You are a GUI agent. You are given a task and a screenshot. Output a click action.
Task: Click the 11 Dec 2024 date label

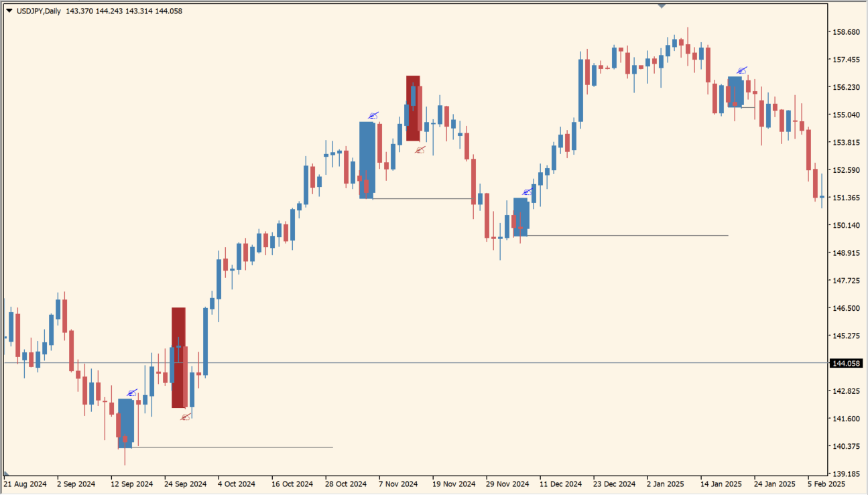[561, 484]
